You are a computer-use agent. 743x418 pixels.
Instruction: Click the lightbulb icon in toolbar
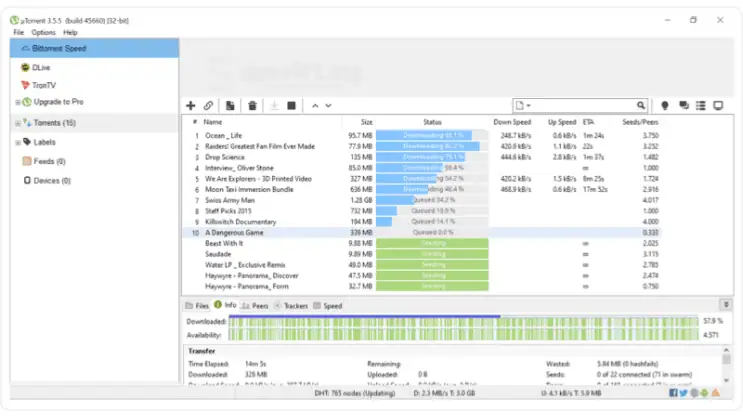tap(665, 105)
